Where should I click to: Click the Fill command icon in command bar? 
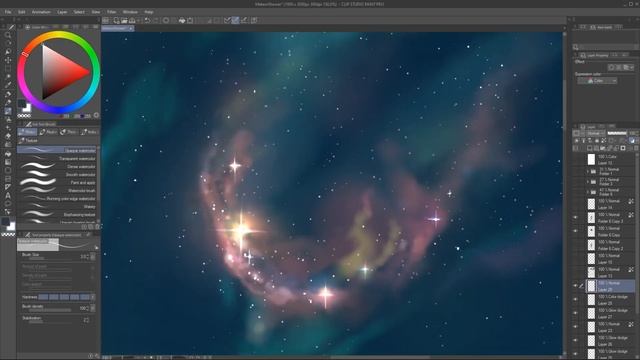pos(182,20)
